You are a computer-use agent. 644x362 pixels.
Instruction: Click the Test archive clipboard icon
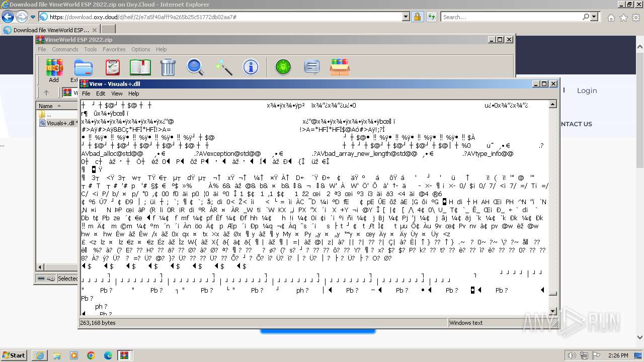pos(112,67)
